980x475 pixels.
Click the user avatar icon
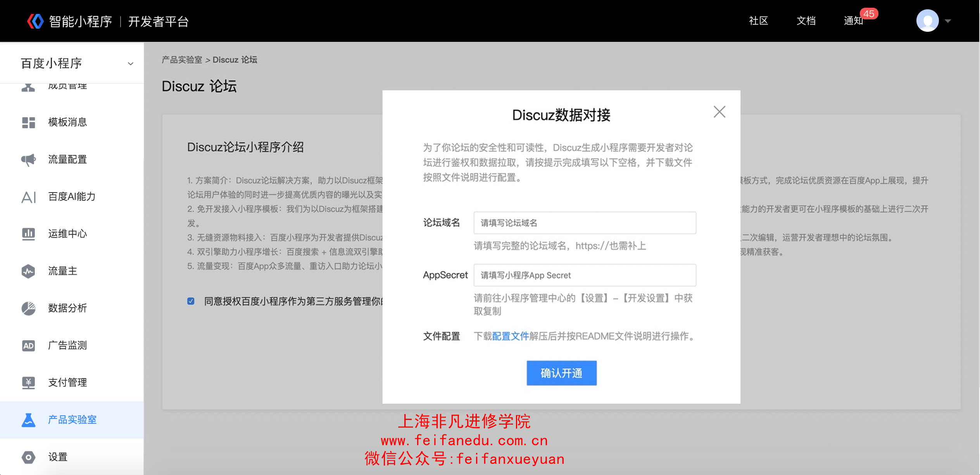pos(927,21)
